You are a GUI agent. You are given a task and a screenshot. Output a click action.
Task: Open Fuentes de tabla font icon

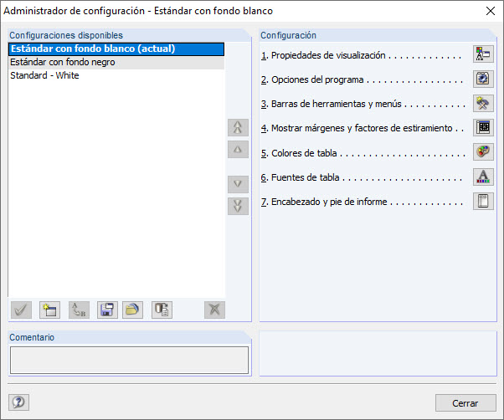click(x=483, y=177)
